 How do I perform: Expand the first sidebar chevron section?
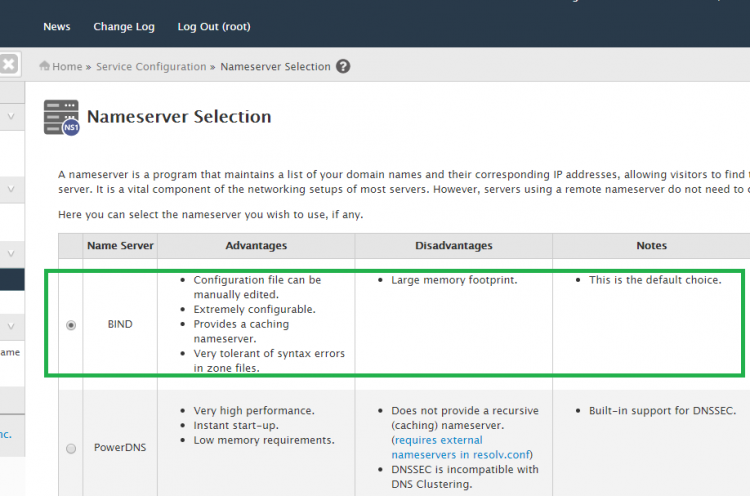[11, 116]
